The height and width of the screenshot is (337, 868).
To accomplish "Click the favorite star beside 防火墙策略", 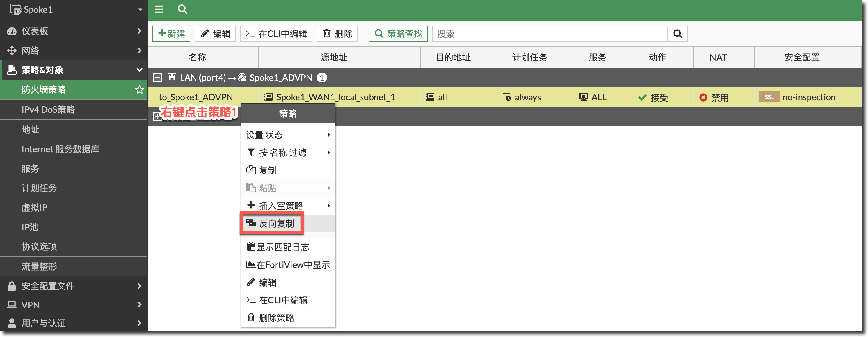I will pyautogui.click(x=139, y=90).
